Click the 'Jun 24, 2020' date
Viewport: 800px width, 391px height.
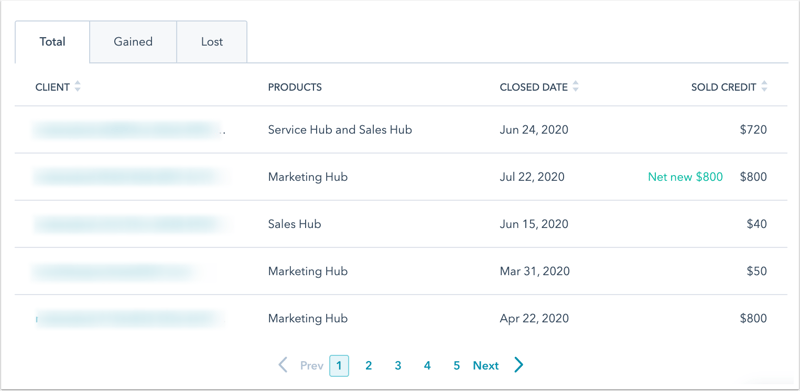click(534, 130)
